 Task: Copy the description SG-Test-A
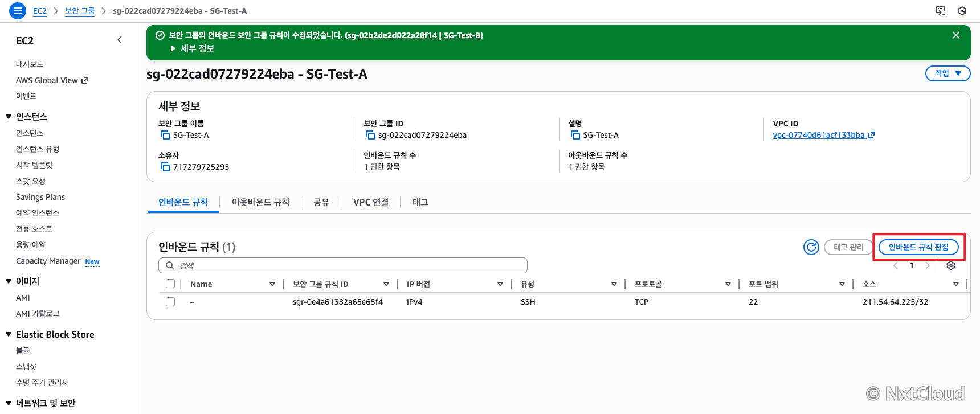pos(575,135)
